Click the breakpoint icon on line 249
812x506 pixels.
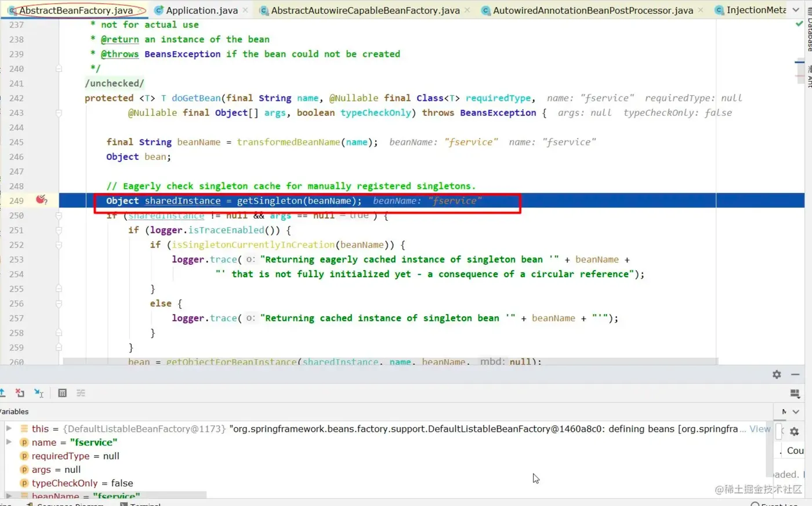(x=41, y=200)
